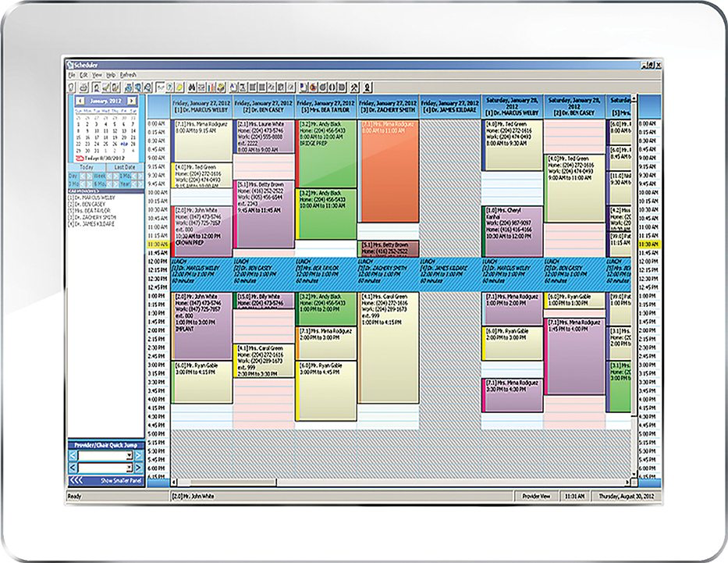The height and width of the screenshot is (563, 728).
Task: Click Show Smaller Panel bar
Action: [105, 480]
